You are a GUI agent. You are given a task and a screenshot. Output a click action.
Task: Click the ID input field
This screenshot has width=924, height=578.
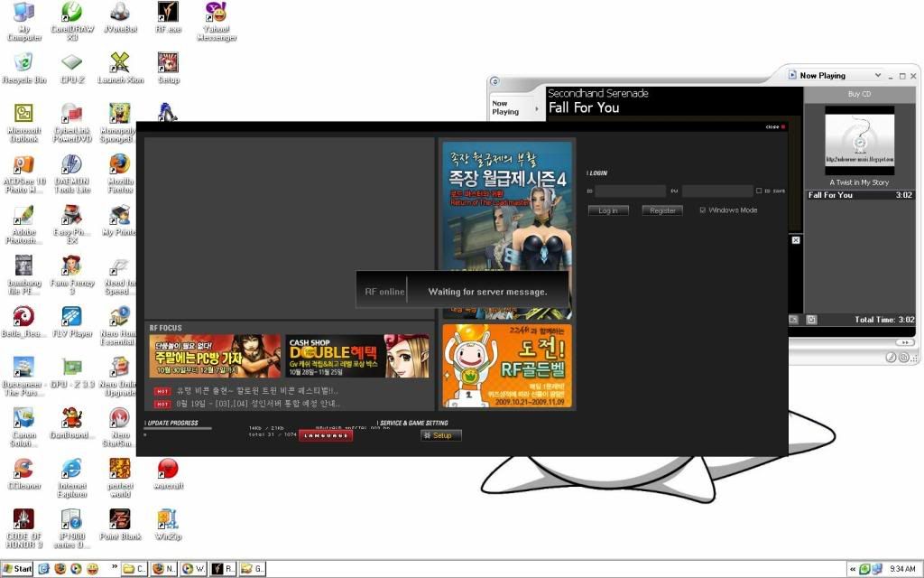click(x=630, y=191)
